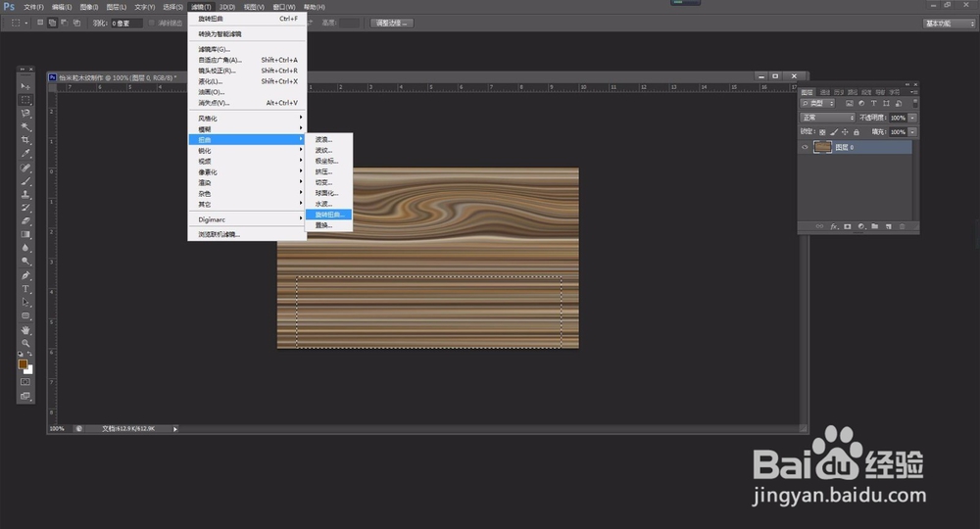Select the Rectangular Marquee tool in toolbox
The height and width of the screenshot is (529, 980).
[25, 100]
